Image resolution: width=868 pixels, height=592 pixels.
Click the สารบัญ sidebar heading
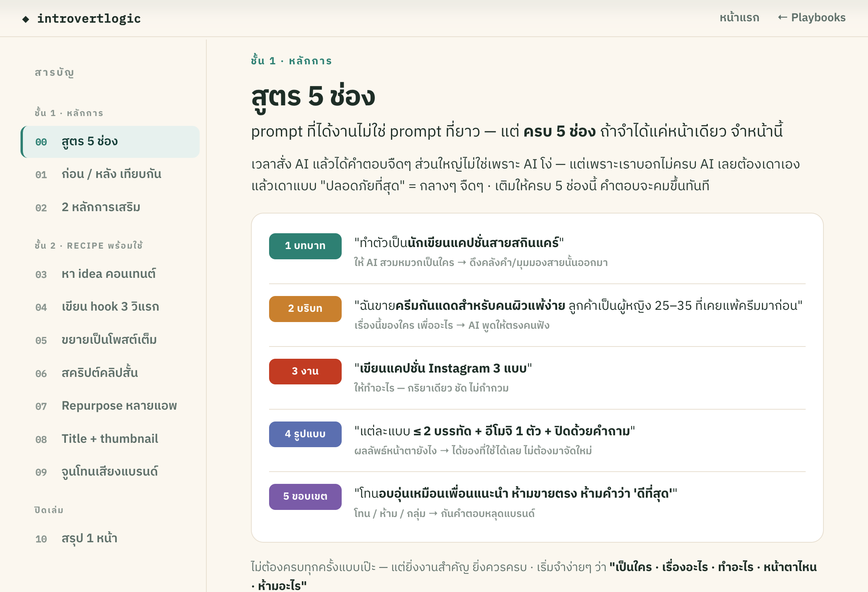tap(54, 73)
